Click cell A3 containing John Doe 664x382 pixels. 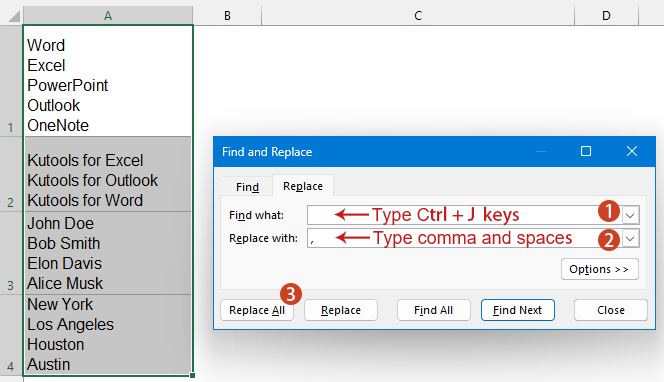point(108,253)
